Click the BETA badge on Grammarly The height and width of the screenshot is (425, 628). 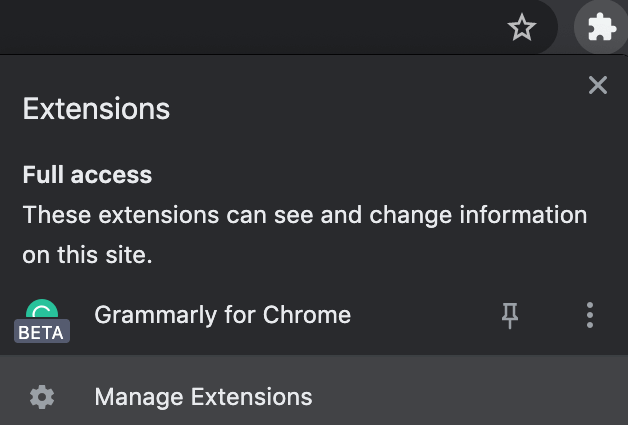coord(41,333)
